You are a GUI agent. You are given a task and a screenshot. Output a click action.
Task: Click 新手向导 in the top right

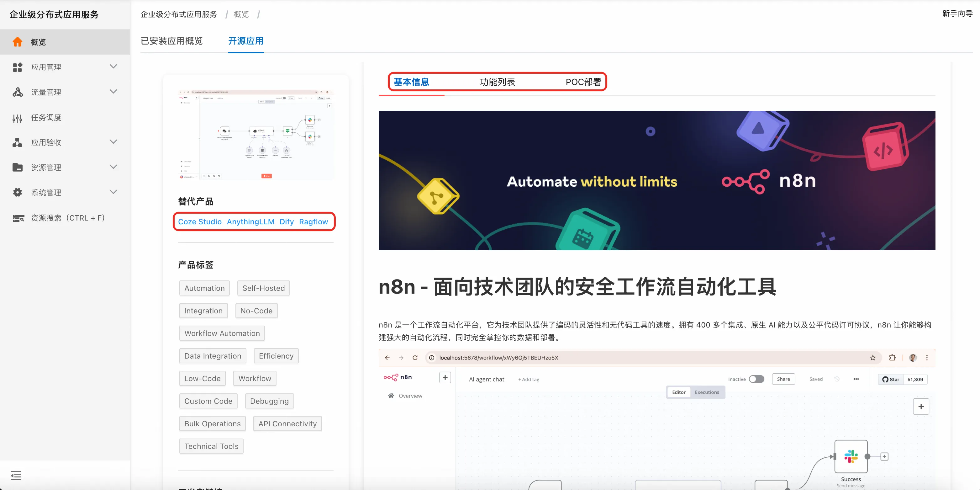[957, 14]
